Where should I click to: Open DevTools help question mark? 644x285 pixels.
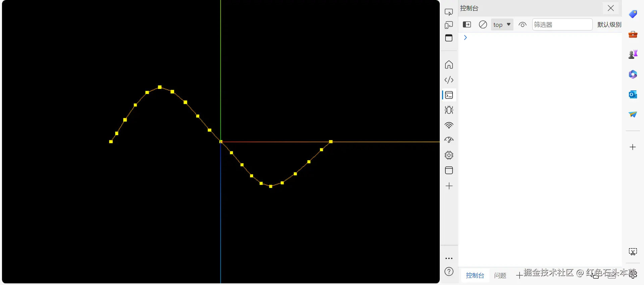449,272
